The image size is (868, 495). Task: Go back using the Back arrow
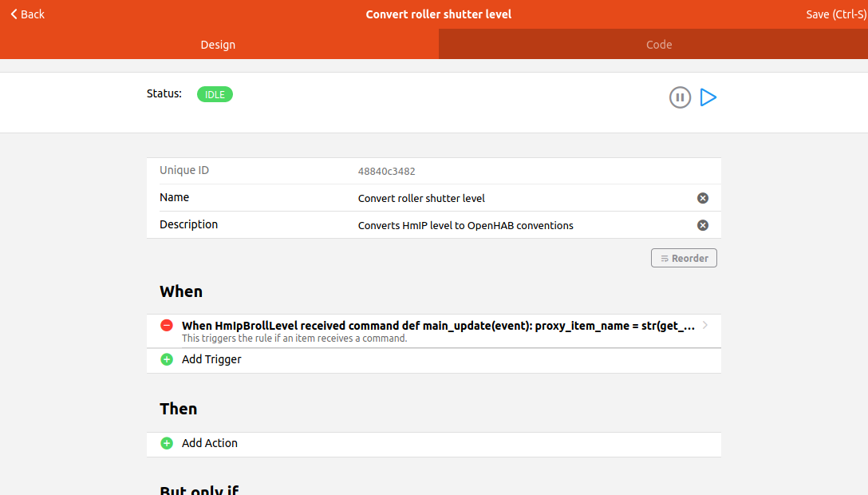[28, 14]
